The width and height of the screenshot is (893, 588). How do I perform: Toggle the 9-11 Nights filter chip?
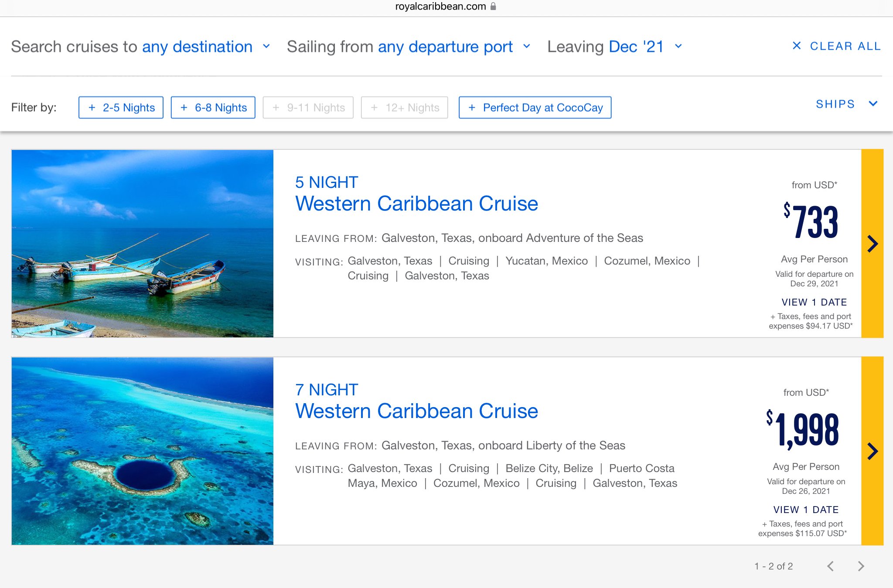(308, 108)
